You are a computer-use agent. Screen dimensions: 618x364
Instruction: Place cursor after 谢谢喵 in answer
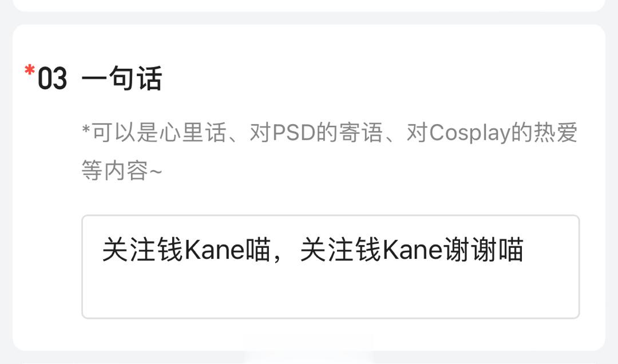tap(525, 250)
